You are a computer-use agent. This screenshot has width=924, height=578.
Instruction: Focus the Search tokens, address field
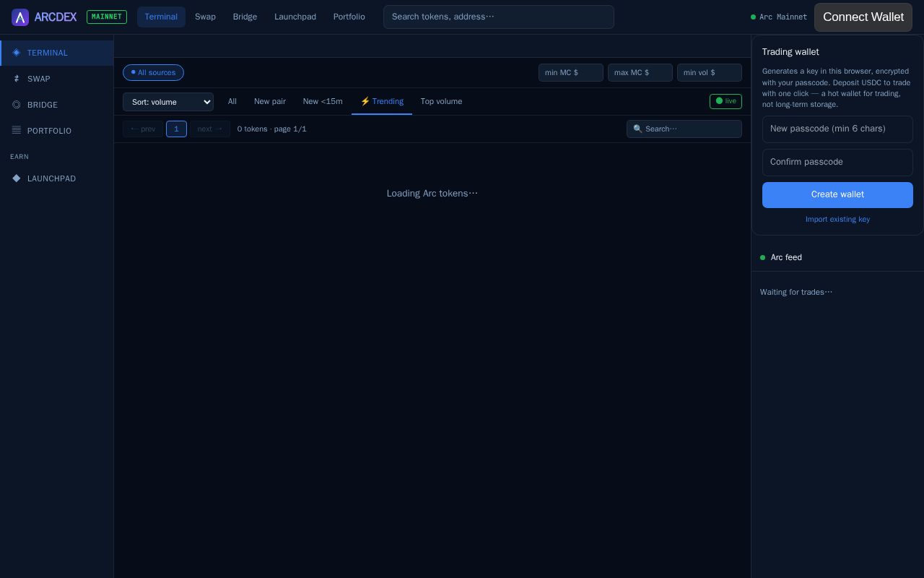pyautogui.click(x=499, y=17)
